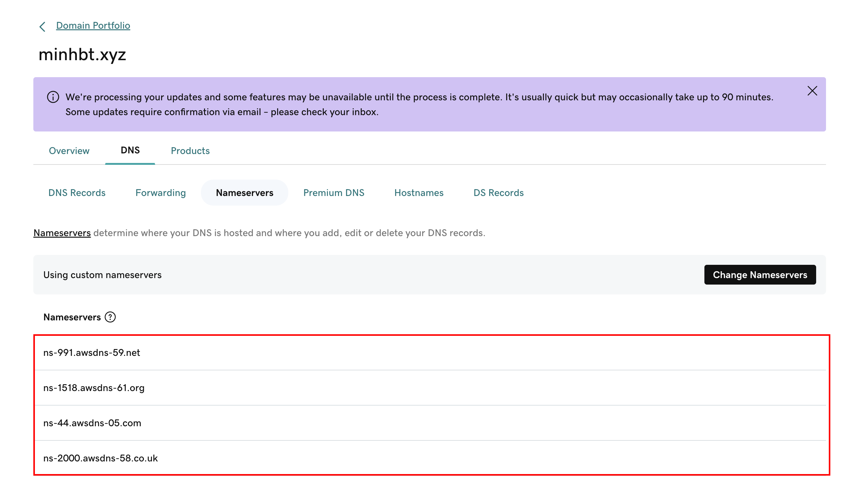
Task: Open the Products tab
Action: [190, 151]
